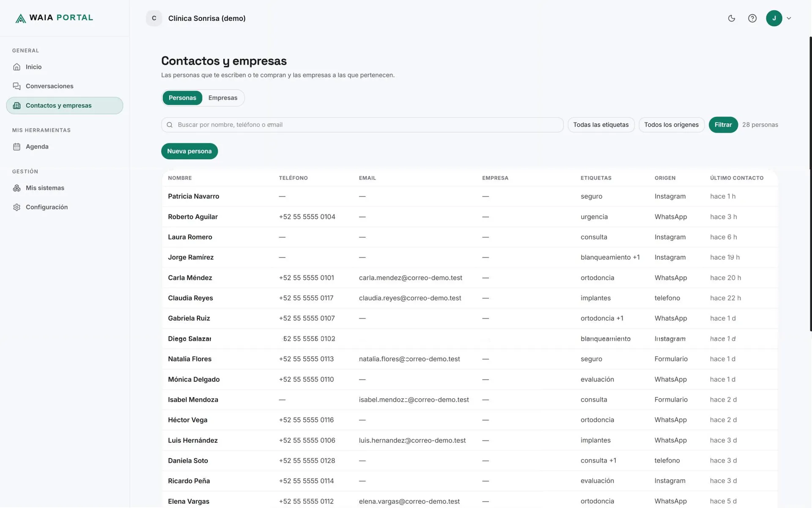Click the search magnifier icon
The image size is (812, 508).
(170, 125)
